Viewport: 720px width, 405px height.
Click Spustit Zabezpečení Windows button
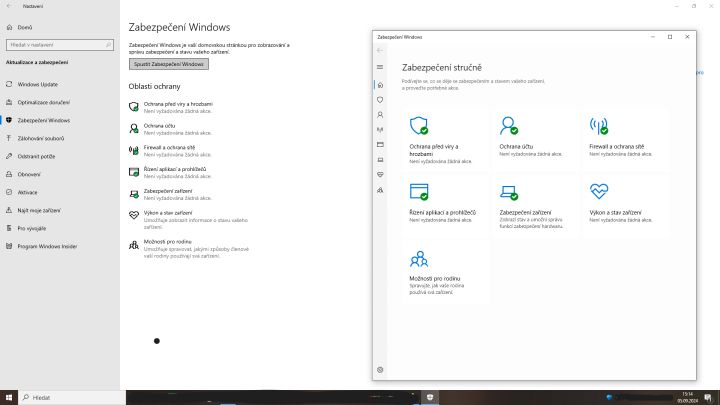click(169, 64)
